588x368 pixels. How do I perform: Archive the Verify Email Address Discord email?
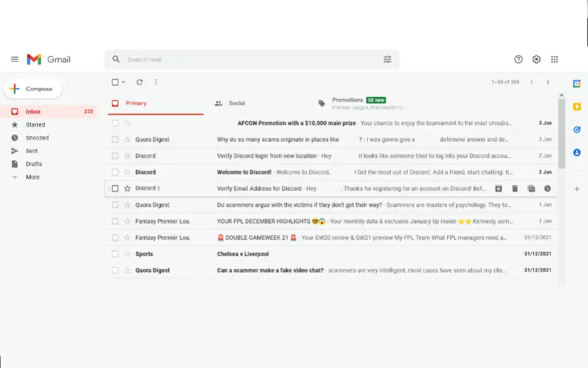(498, 188)
